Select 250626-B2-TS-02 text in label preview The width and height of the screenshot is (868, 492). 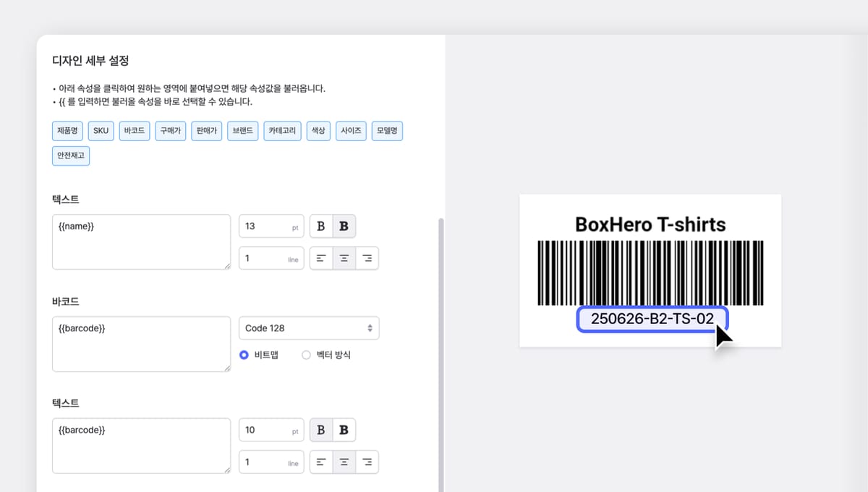click(652, 319)
